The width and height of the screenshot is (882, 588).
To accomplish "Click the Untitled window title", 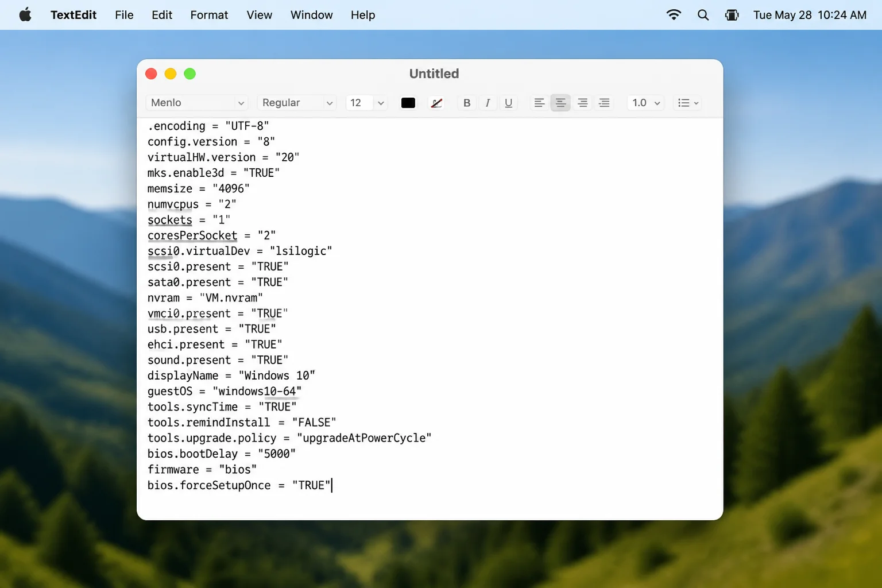I will [x=434, y=73].
